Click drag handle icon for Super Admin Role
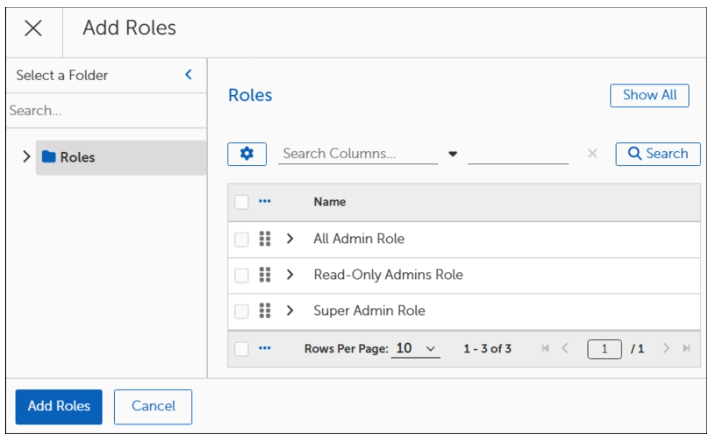715x442 pixels. [265, 311]
